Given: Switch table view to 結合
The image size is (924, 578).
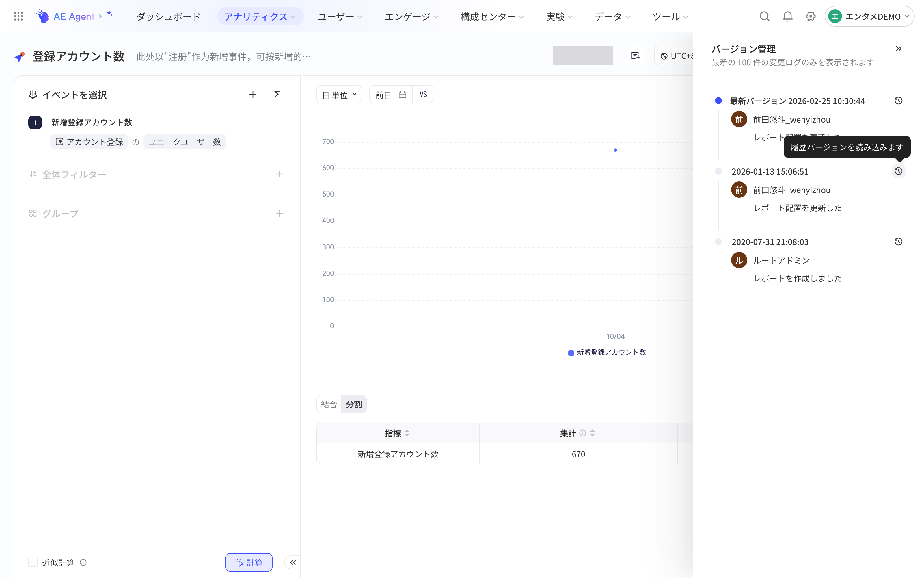Looking at the screenshot, I should tap(329, 404).
